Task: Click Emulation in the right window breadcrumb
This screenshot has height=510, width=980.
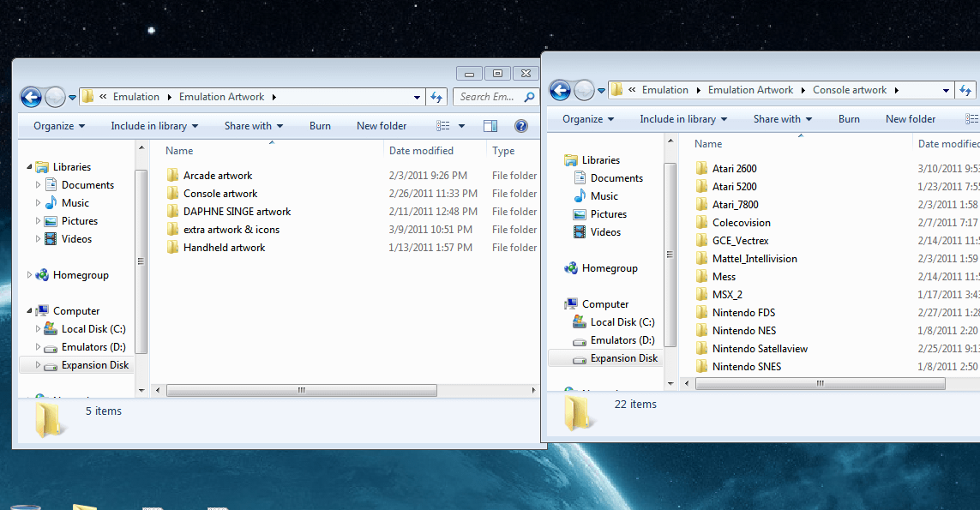Action: pos(664,90)
